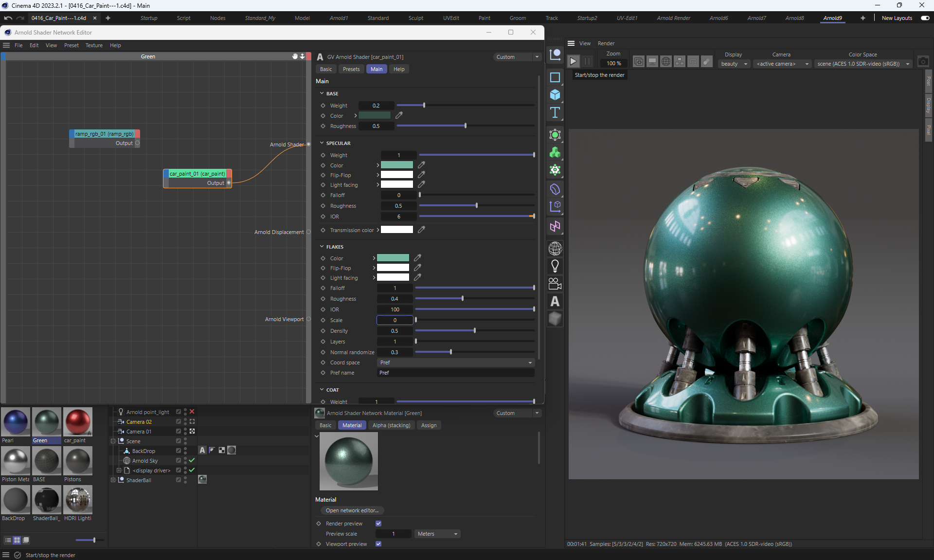The width and height of the screenshot is (934, 560).
Task: Toggle the New Layouts switch
Action: point(925,18)
